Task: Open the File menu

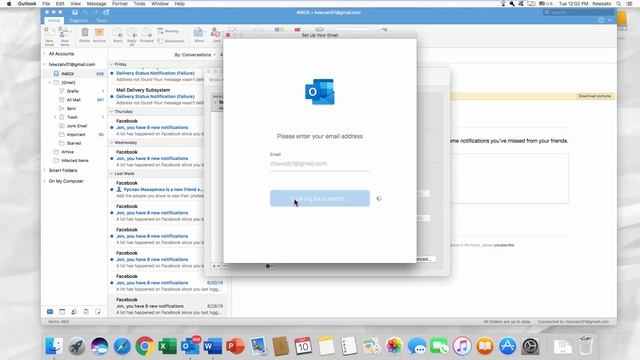Action: (46, 4)
